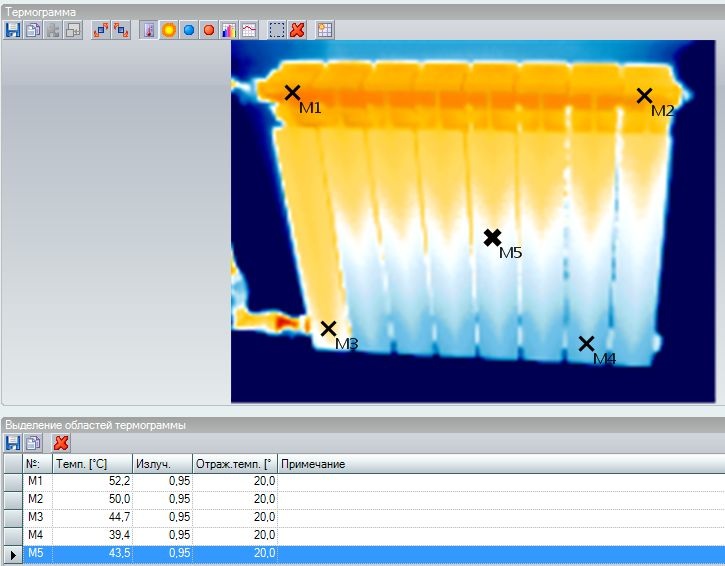This screenshot has width=725, height=566.
Task: Select the orange sun hot spot tool
Action: [169, 30]
